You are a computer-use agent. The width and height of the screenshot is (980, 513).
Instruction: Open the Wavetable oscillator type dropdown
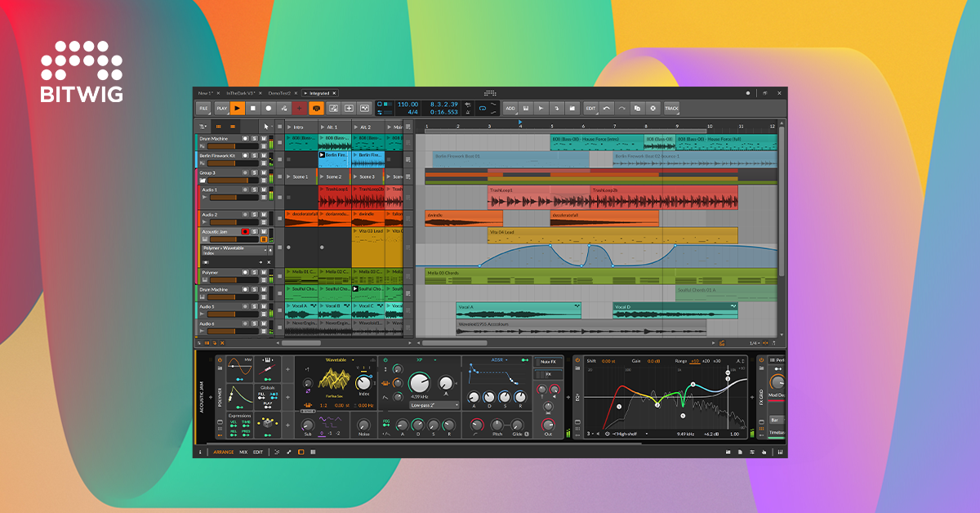coord(341,359)
